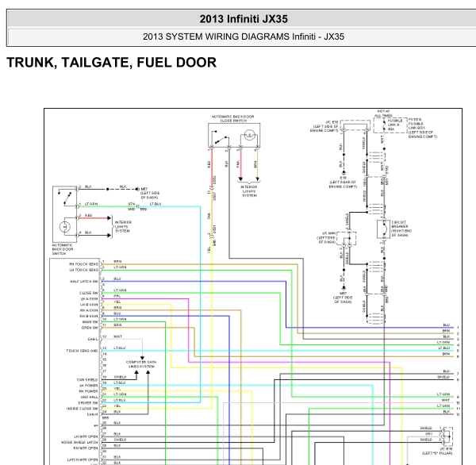Click the 'HOT AT ALL TIMES' label
This screenshot has height=465, width=476.
click(383, 113)
